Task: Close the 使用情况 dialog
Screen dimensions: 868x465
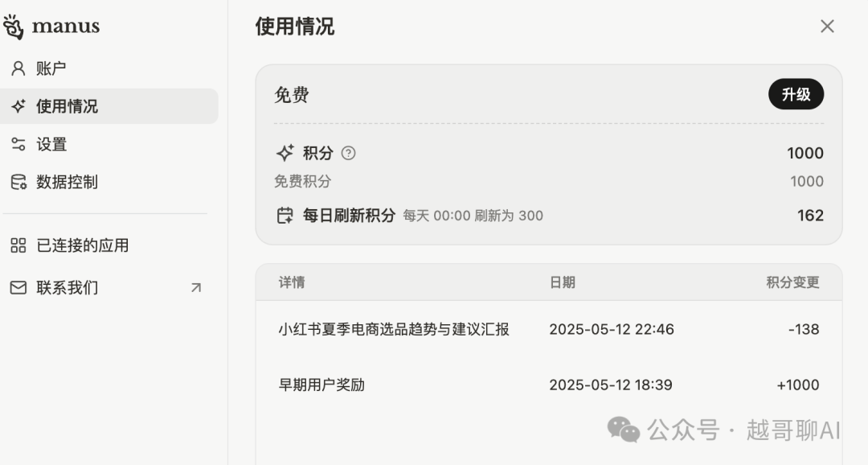Action: [x=827, y=26]
